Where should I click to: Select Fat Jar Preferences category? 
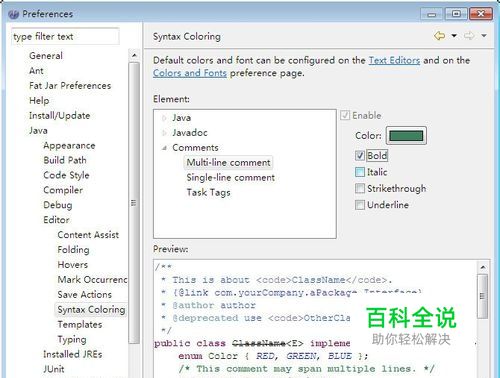pos(70,86)
